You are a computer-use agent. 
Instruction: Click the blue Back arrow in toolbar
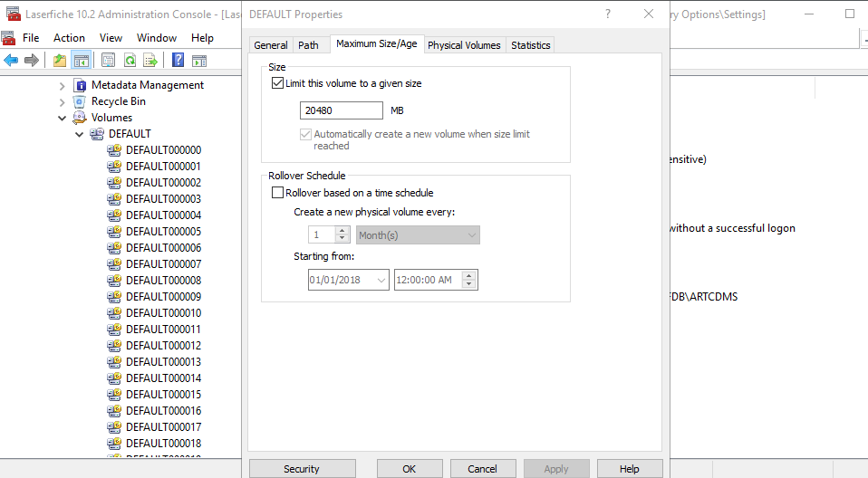pos(11,61)
